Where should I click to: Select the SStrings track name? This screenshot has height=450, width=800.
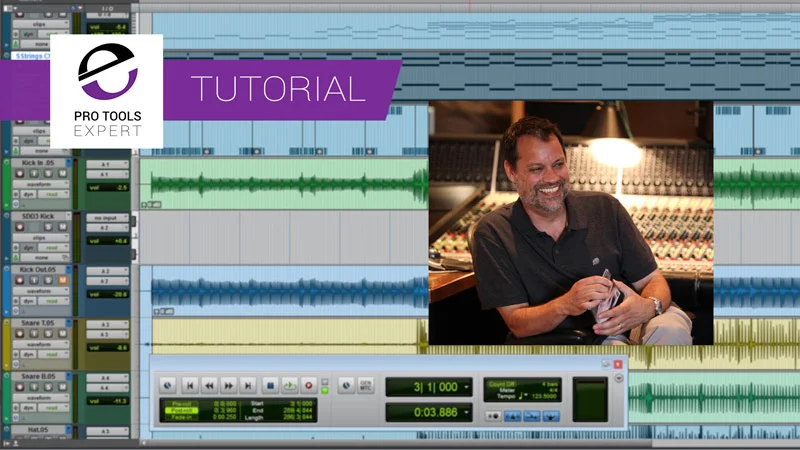tap(32, 56)
